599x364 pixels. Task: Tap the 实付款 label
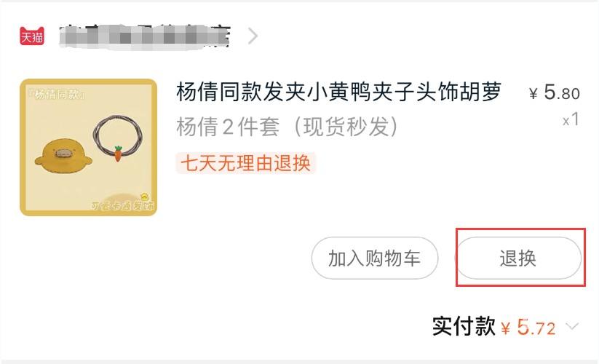click(x=464, y=327)
